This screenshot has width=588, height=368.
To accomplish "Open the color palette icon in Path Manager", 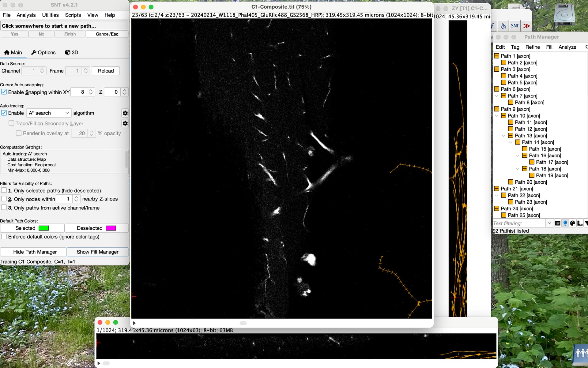I will pyautogui.click(x=572, y=223).
